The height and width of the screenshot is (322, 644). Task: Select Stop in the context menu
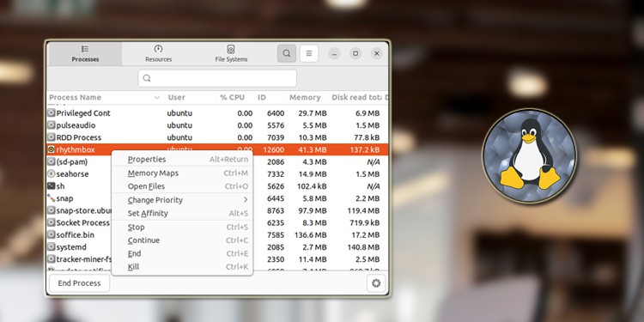pyautogui.click(x=182, y=228)
